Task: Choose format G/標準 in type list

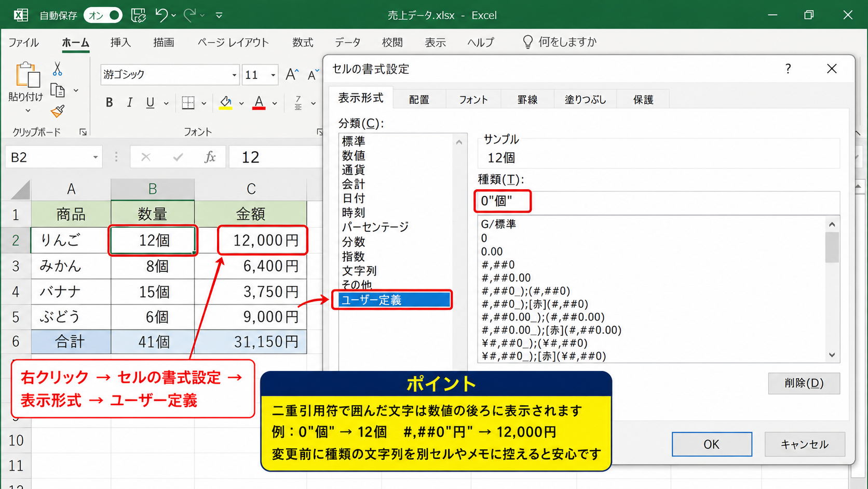Action: (498, 224)
